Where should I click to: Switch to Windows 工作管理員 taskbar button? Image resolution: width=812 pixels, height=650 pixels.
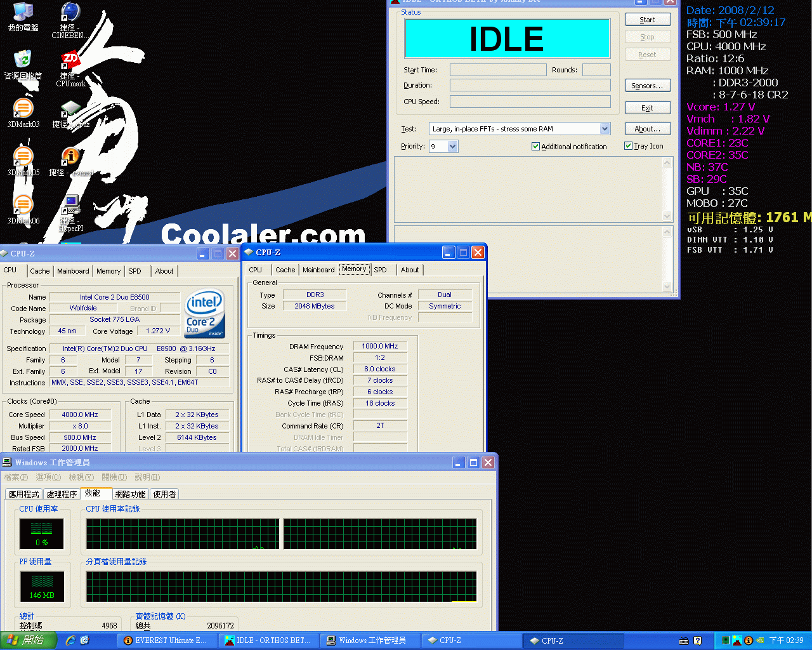coord(371,640)
